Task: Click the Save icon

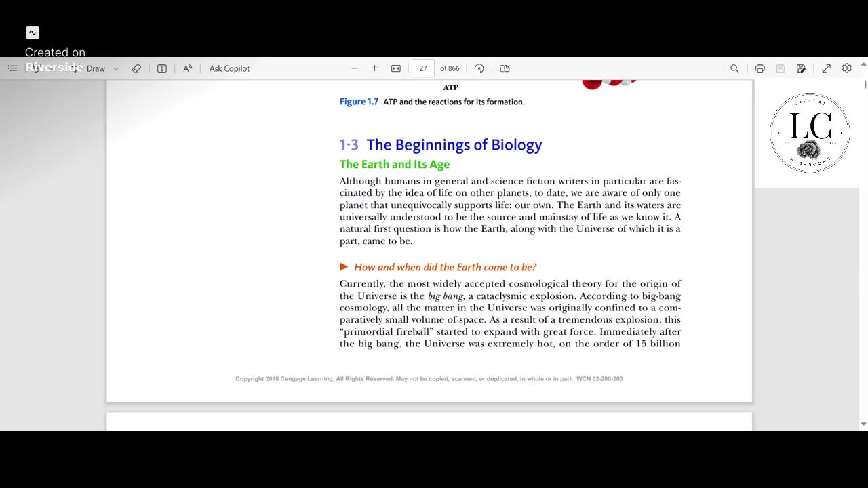Action: click(x=781, y=68)
